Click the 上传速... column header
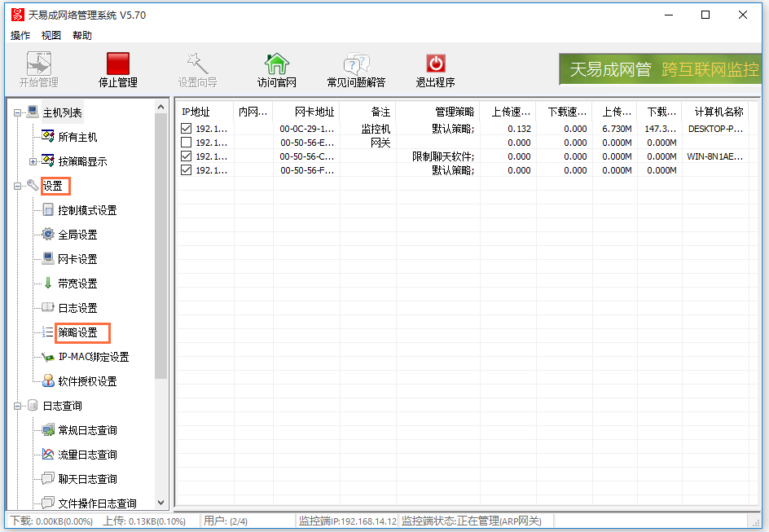The image size is (769, 532). click(508, 112)
